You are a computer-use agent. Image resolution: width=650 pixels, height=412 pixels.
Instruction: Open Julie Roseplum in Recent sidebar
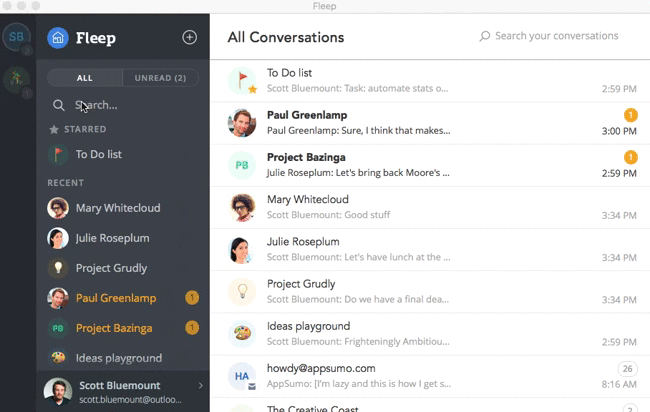click(123, 238)
